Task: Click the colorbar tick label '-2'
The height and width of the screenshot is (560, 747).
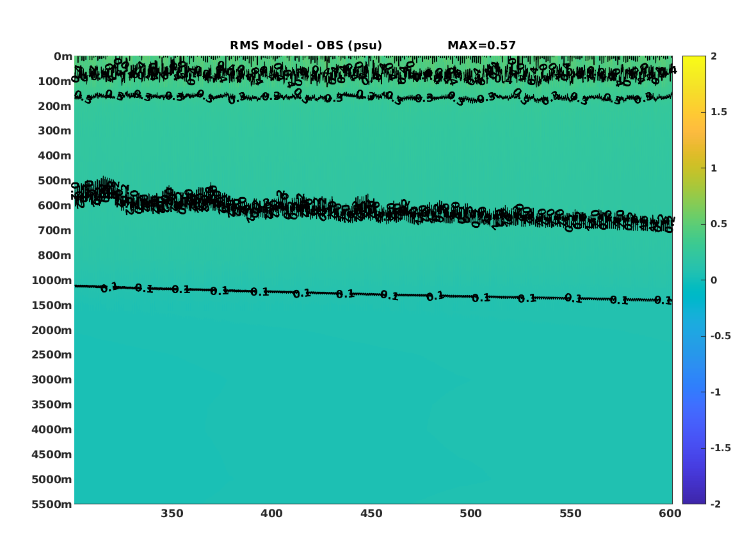Action: click(x=716, y=504)
